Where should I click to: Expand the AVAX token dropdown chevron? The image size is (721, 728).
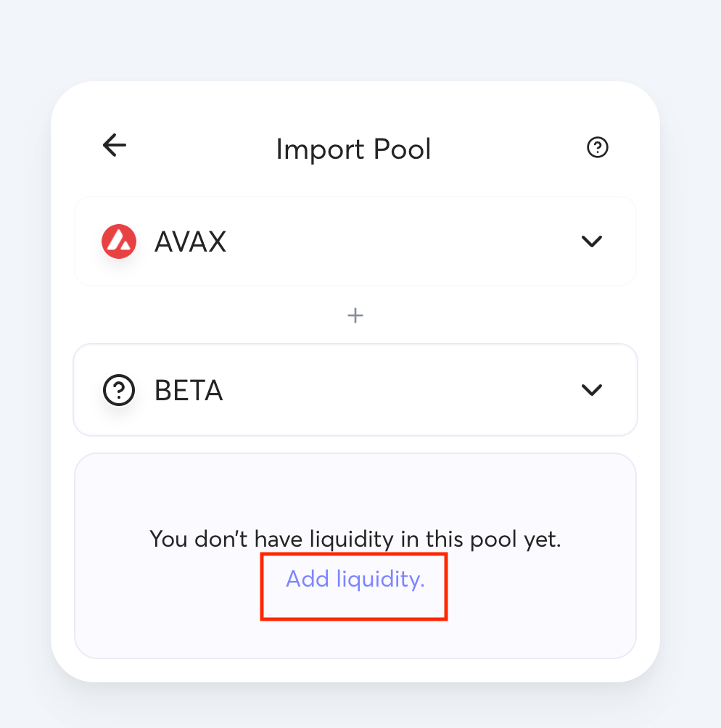pos(592,241)
